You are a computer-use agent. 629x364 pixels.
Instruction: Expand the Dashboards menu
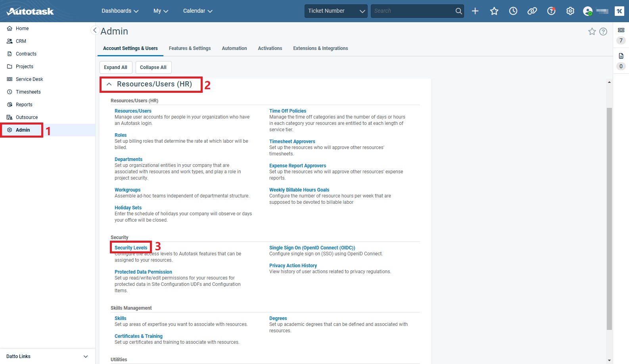tap(120, 11)
